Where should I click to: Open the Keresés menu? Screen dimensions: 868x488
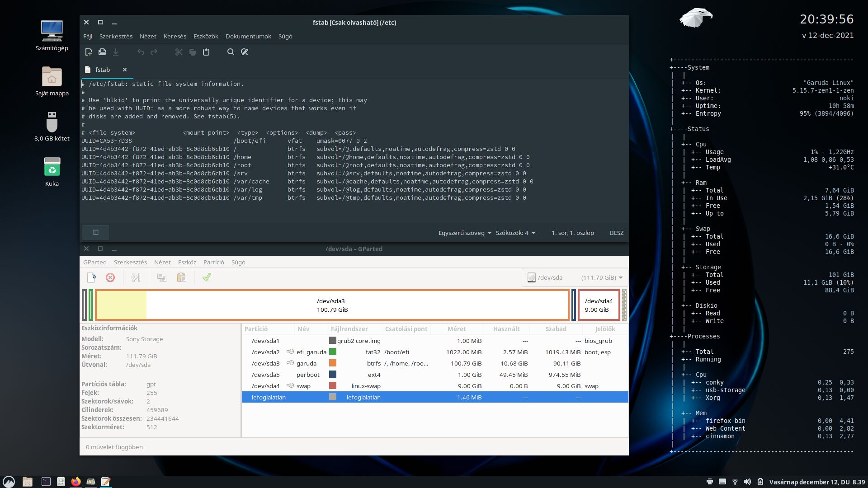175,36
